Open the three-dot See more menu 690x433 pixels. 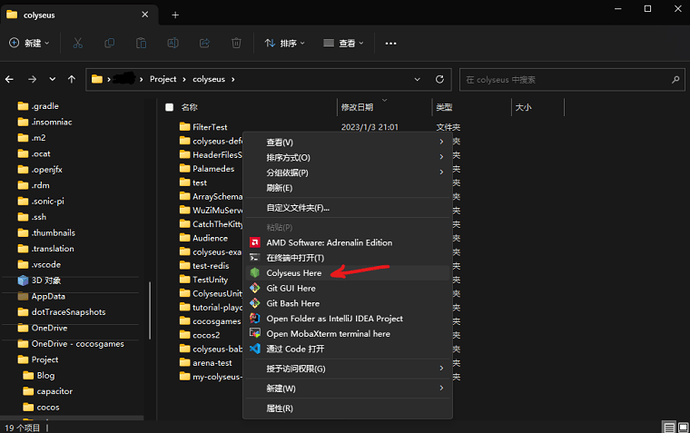[391, 43]
